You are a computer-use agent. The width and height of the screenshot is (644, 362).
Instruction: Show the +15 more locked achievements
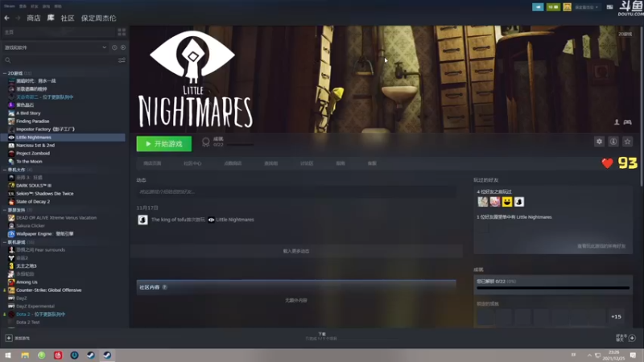(x=616, y=316)
